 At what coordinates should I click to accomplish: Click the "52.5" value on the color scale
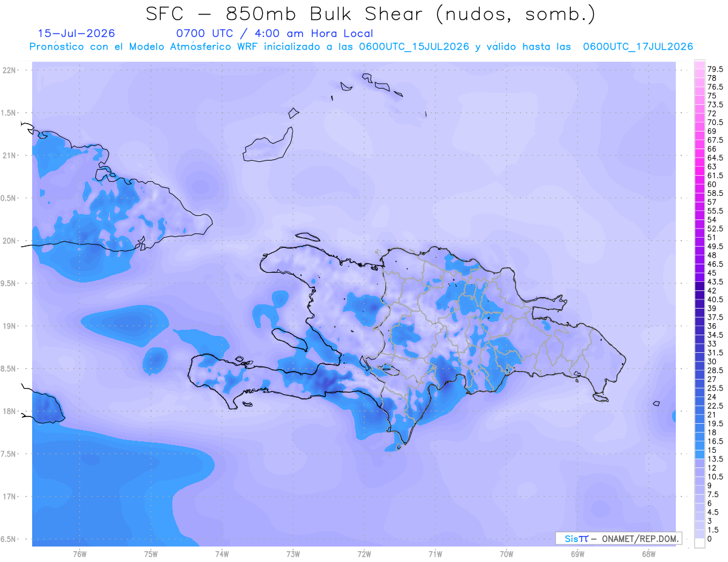tap(715, 229)
